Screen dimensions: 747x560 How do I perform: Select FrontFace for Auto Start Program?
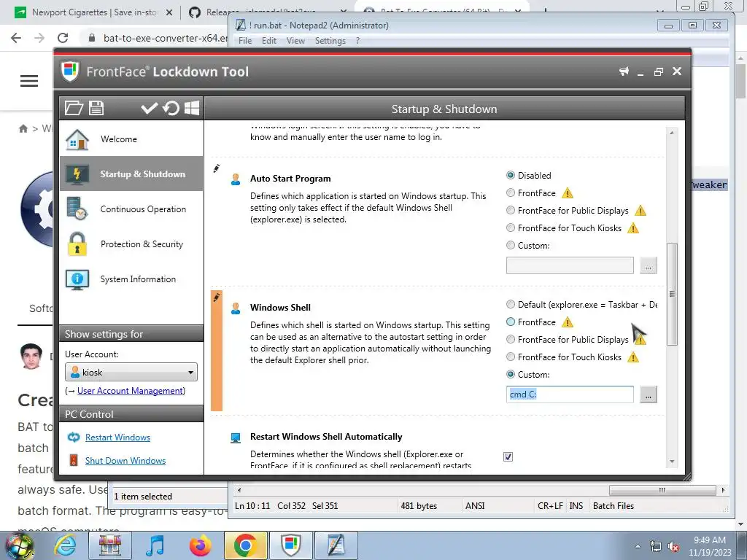point(510,192)
